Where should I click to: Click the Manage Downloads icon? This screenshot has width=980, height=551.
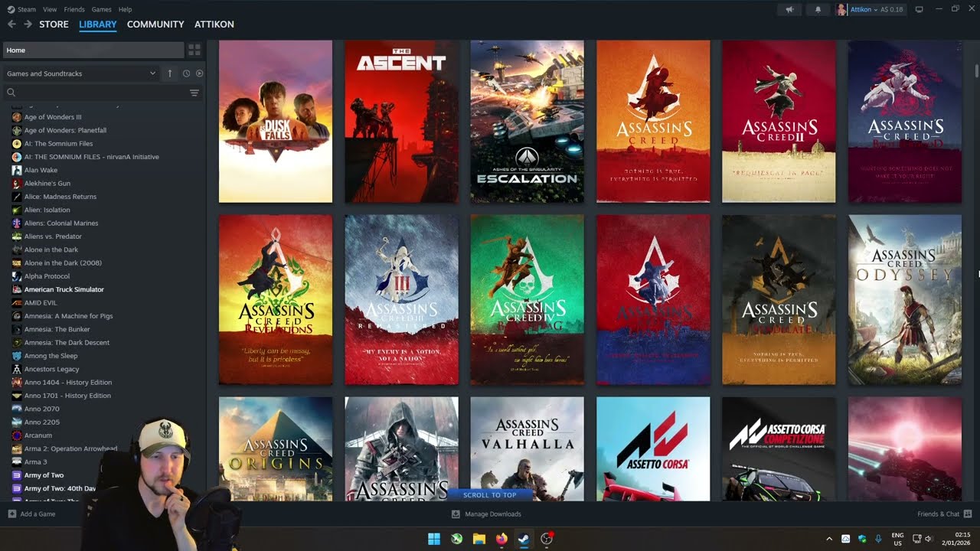456,514
